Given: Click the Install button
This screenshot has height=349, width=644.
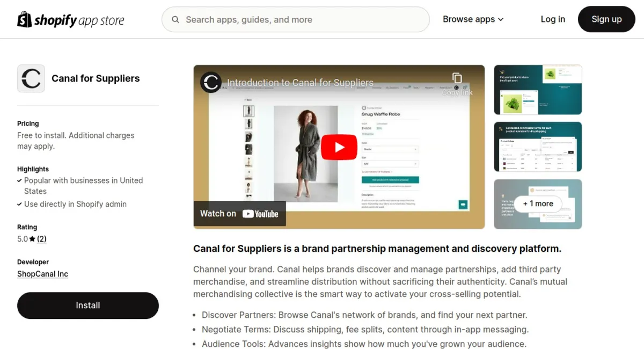Looking at the screenshot, I should 88,306.
